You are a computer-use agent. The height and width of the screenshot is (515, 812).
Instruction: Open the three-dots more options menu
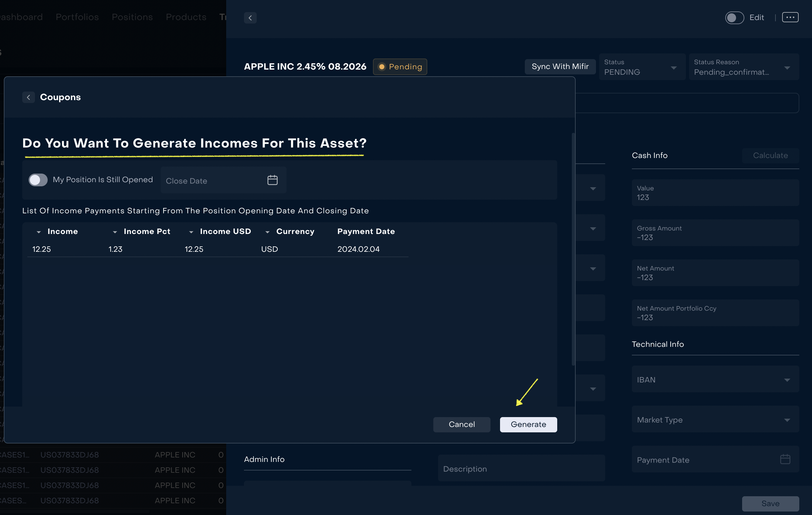[x=790, y=17]
